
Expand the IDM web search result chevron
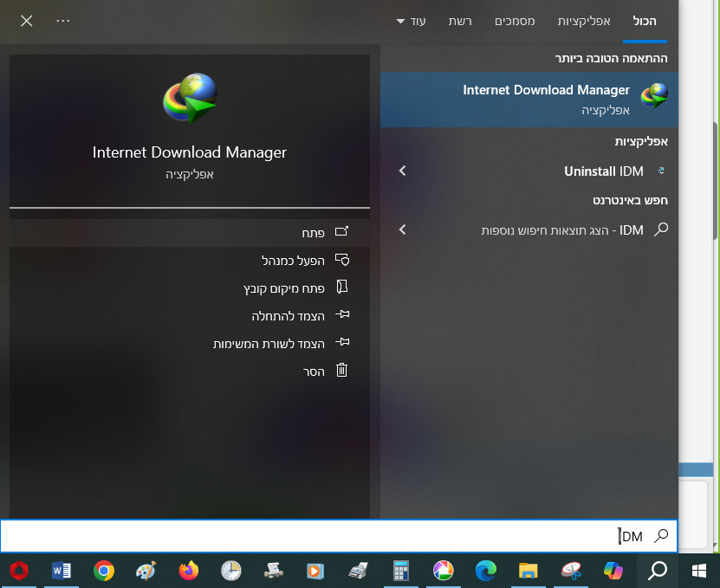[x=402, y=229]
